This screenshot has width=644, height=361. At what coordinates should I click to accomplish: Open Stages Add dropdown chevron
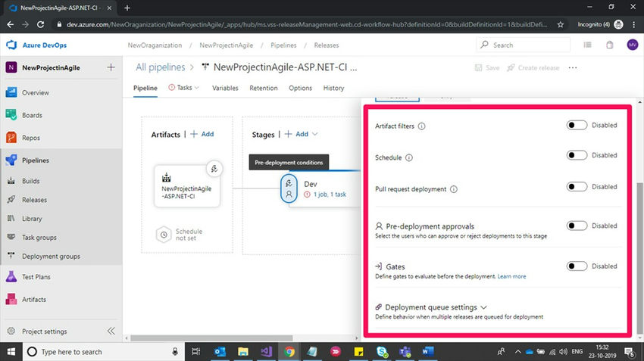pos(315,134)
